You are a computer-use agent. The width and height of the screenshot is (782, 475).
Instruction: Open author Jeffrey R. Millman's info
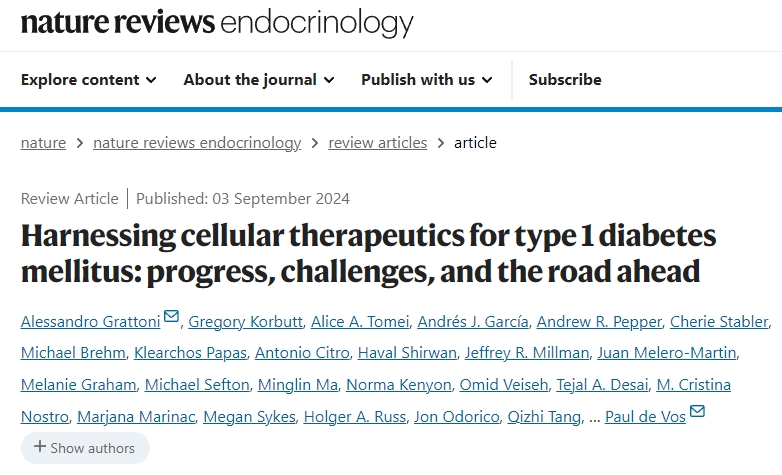click(x=540, y=353)
